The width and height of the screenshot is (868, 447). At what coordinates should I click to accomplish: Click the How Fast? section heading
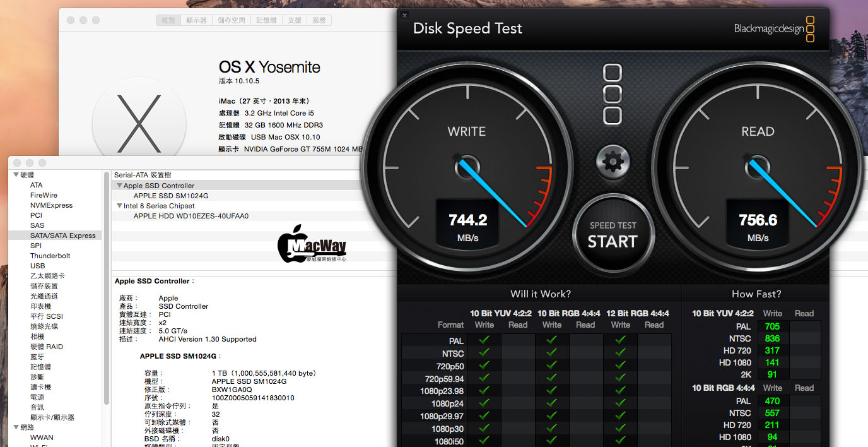[756, 294]
